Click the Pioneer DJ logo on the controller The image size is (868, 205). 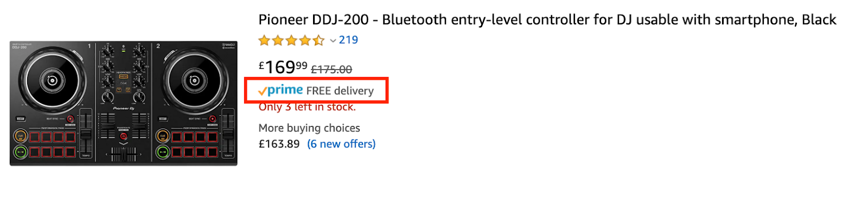point(123,108)
